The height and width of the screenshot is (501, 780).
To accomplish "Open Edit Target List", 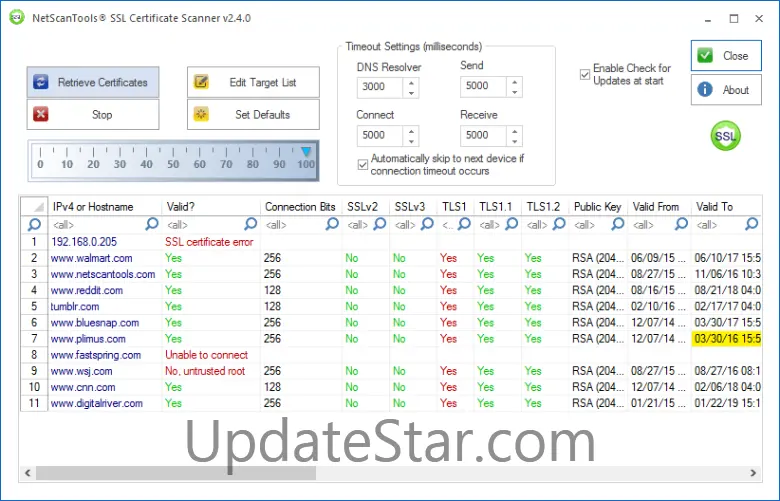I will 253,82.
